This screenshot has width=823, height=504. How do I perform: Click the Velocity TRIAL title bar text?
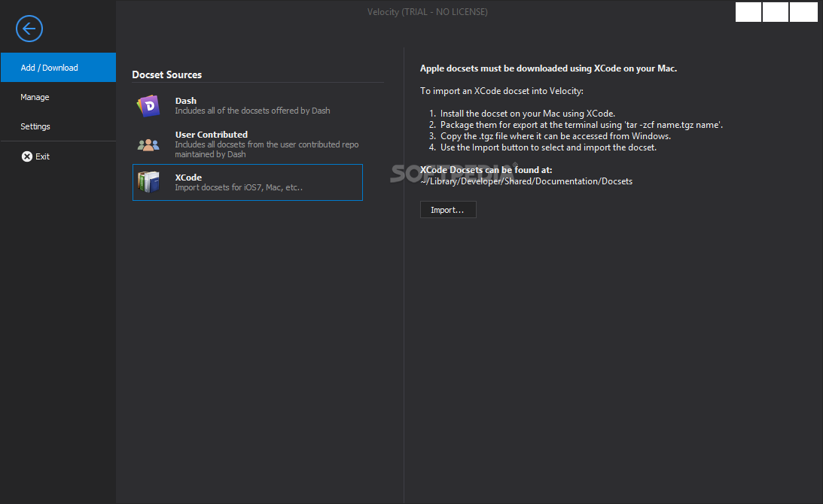click(427, 12)
